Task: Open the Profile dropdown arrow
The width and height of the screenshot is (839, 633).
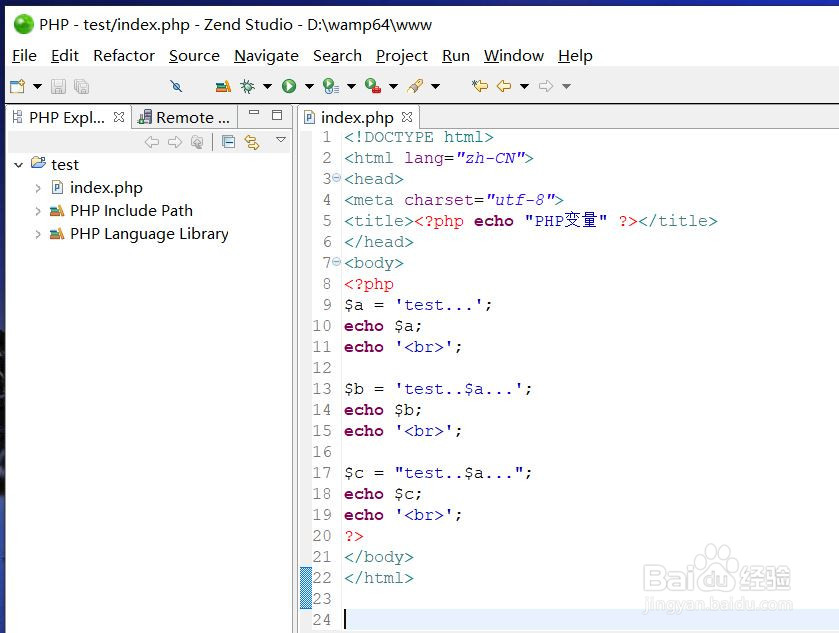Action: pos(352,86)
